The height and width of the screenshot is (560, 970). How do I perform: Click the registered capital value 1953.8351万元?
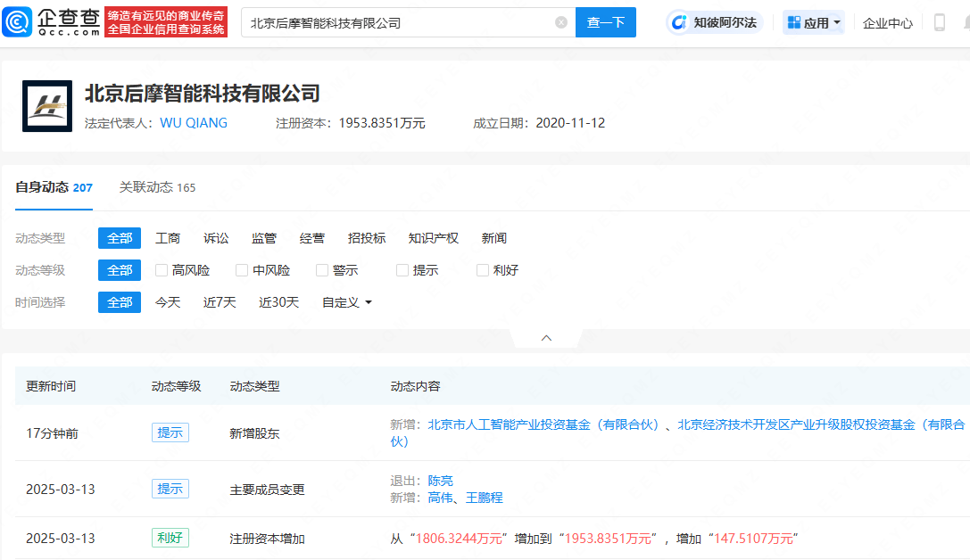(x=382, y=123)
